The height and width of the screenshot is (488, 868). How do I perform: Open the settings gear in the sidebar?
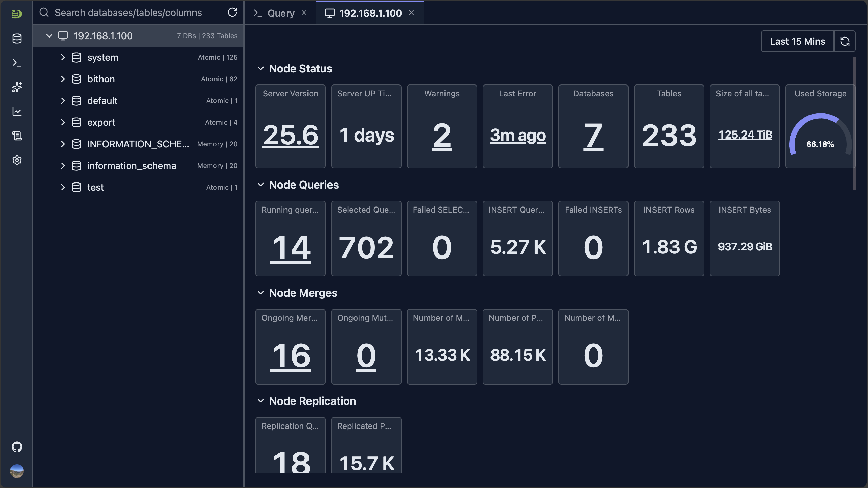[x=17, y=160]
